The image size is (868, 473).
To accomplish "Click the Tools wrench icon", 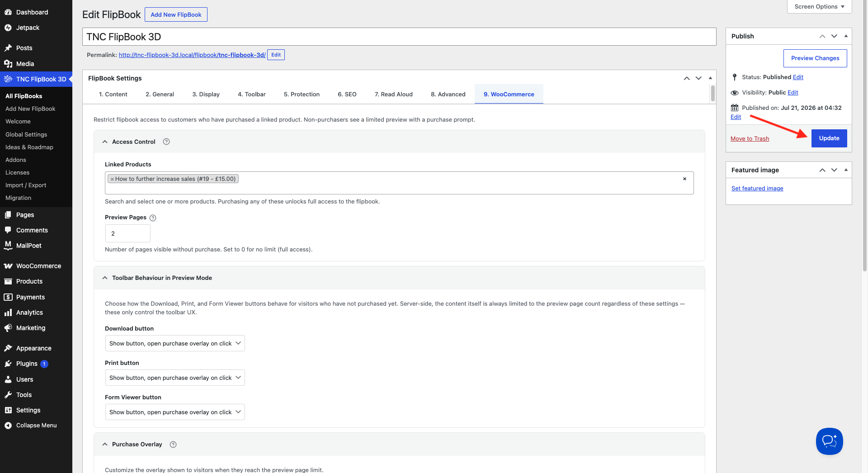I will 8,395.
